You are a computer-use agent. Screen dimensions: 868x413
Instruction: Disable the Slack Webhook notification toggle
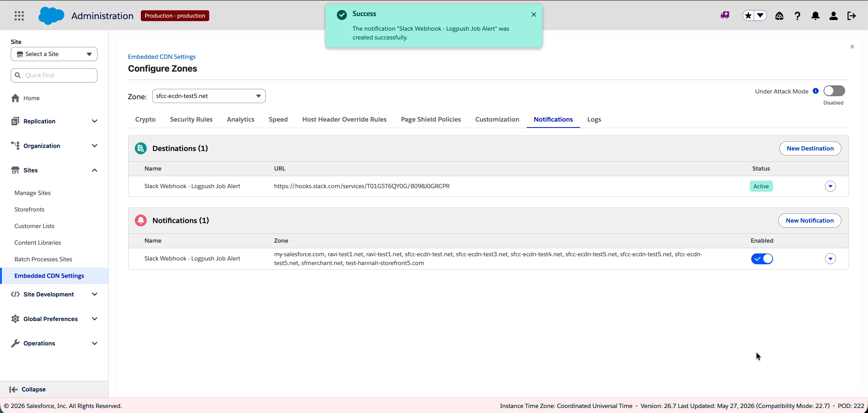762,259
